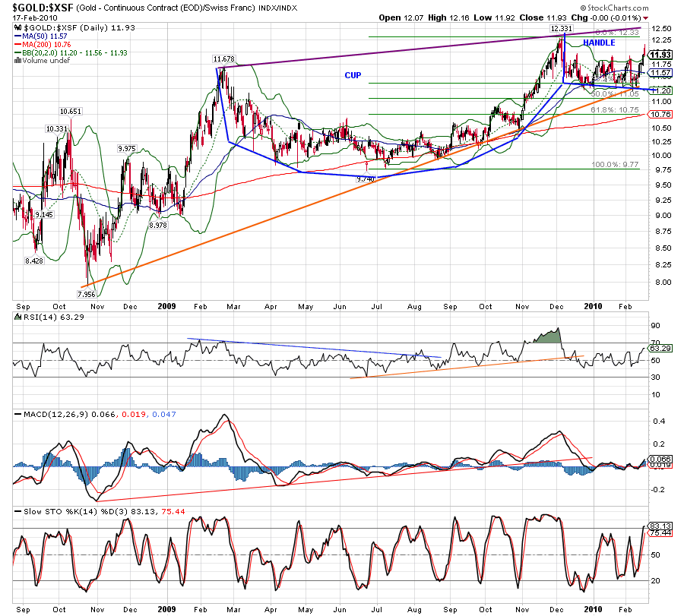Click the Low 11.92 value
This screenshot has width=684, height=616.
pos(494,18)
